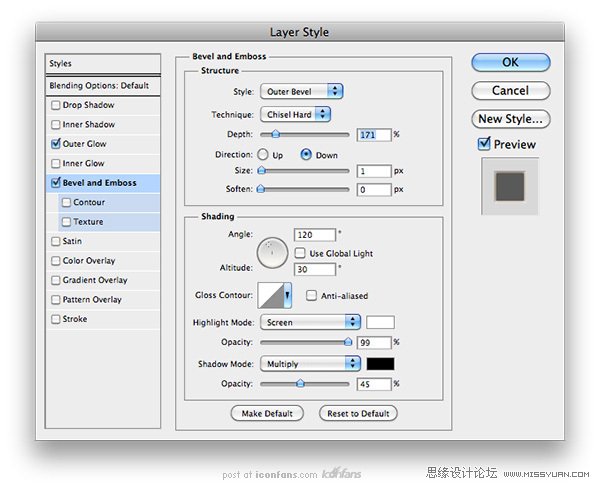Enable Anti-aliased for gloss contour

point(311,295)
